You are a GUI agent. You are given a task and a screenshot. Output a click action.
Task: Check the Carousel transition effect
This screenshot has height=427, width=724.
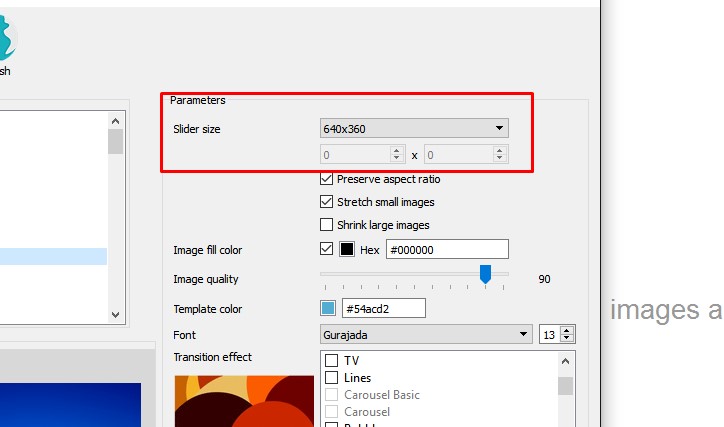[x=332, y=411]
